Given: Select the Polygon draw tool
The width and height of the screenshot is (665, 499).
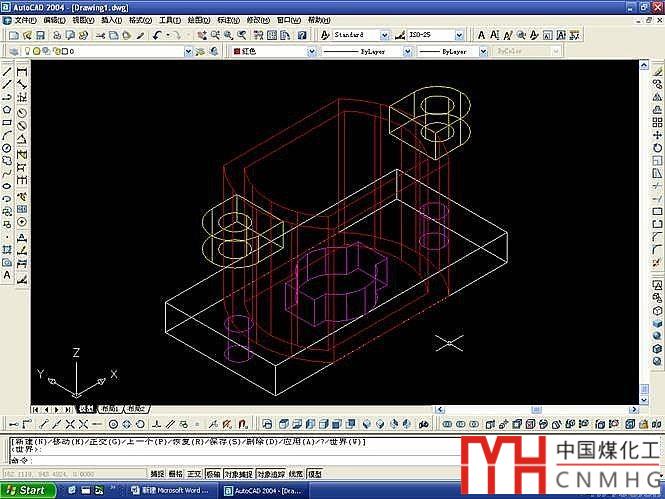Looking at the screenshot, I should click(7, 110).
